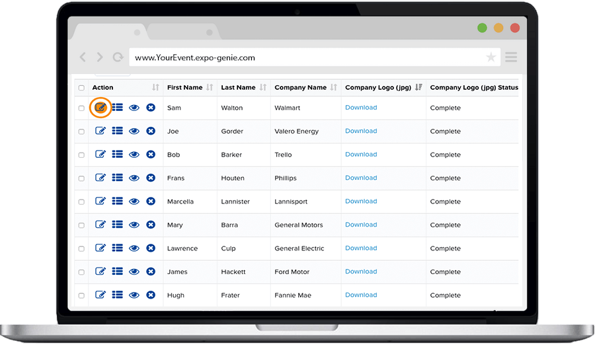
Task: Click the URL address bar
Action: [x=304, y=57]
